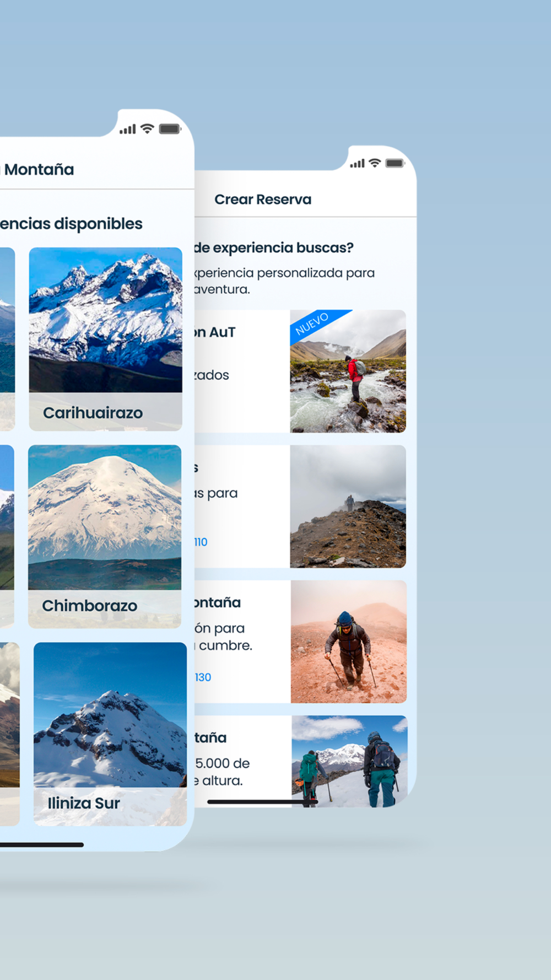Viewport: 551px width, 980px height.
Task: Click the Crear Reserva header title
Action: point(263,200)
